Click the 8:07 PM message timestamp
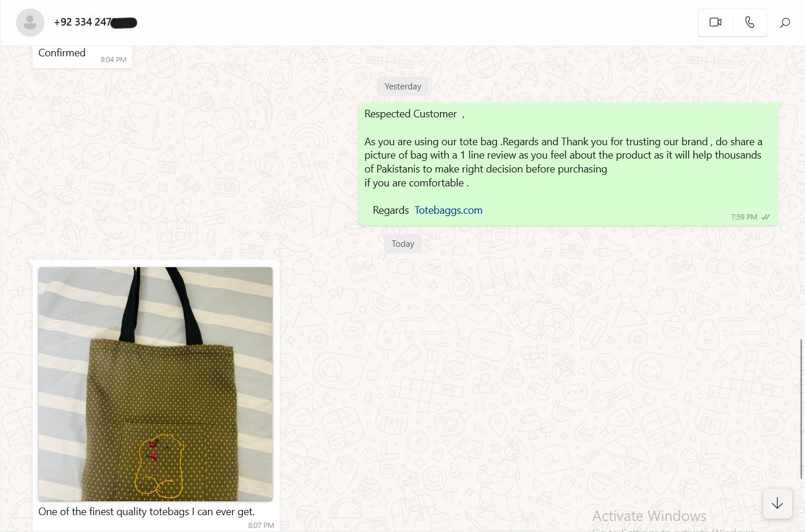Image resolution: width=805 pixels, height=532 pixels. tap(261, 525)
